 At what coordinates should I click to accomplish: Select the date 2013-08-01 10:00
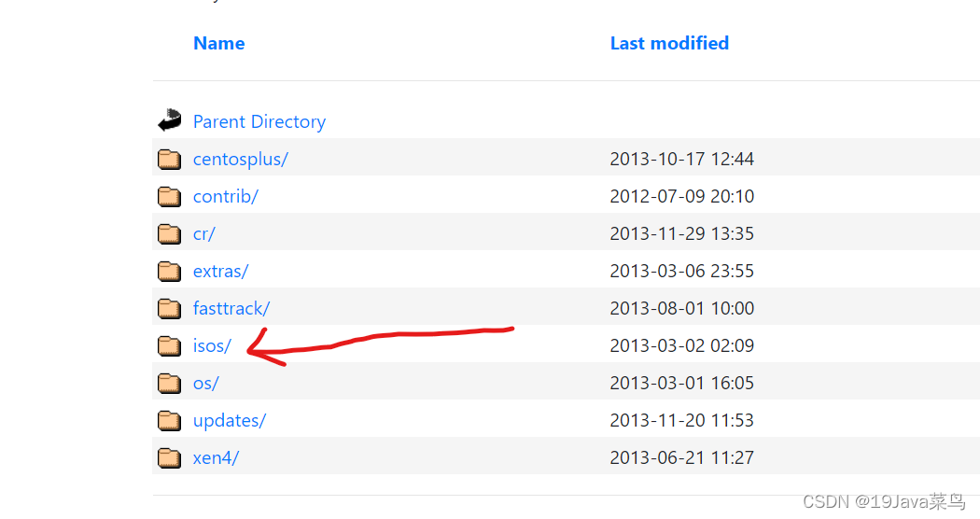[682, 308]
